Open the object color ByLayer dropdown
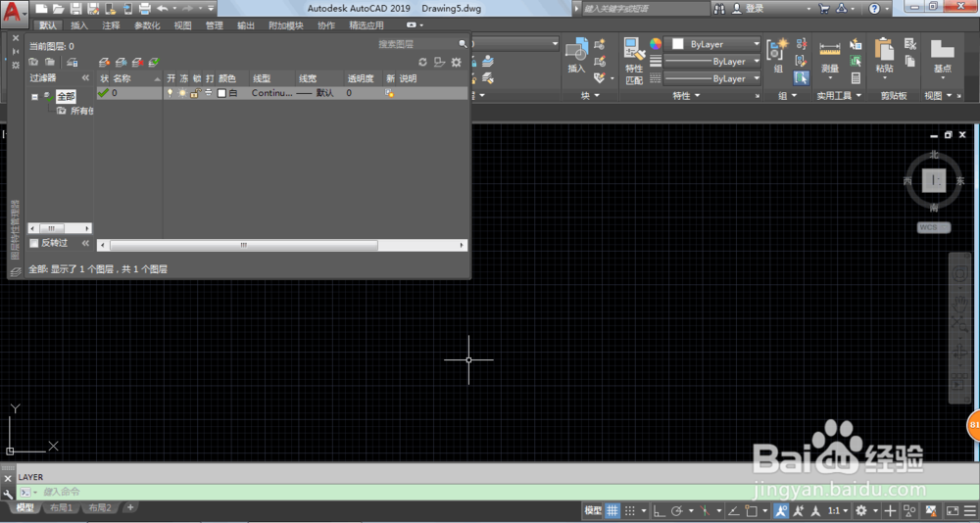This screenshot has height=523, width=980. coord(712,44)
